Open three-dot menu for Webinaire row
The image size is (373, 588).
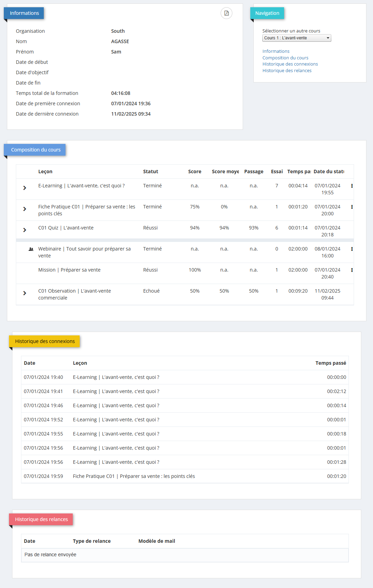pos(352,249)
